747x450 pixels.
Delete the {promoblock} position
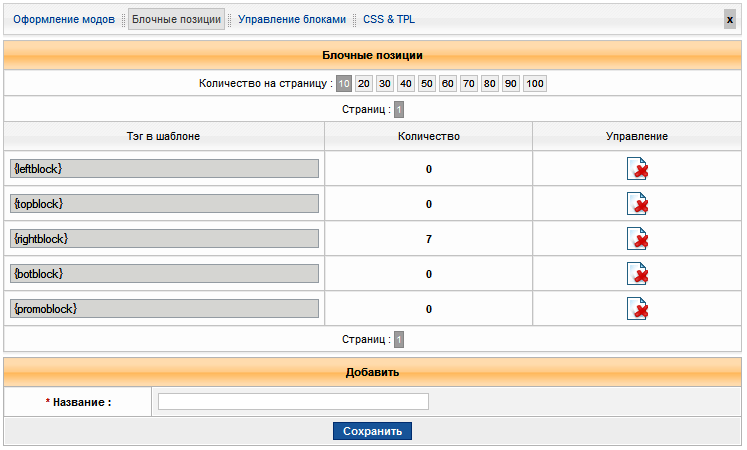(637, 309)
